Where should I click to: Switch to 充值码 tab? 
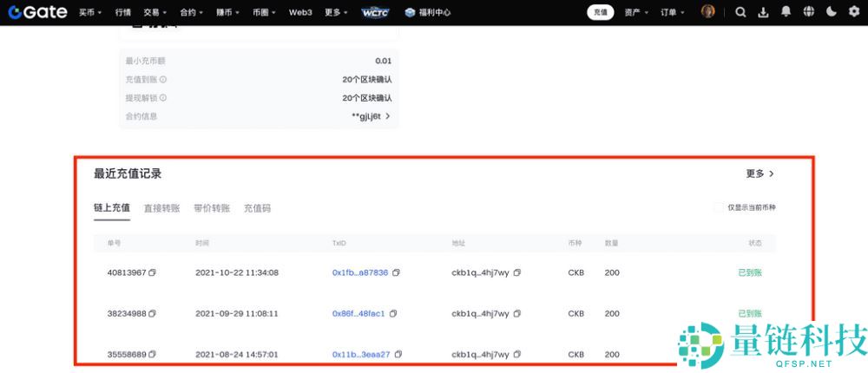click(258, 209)
